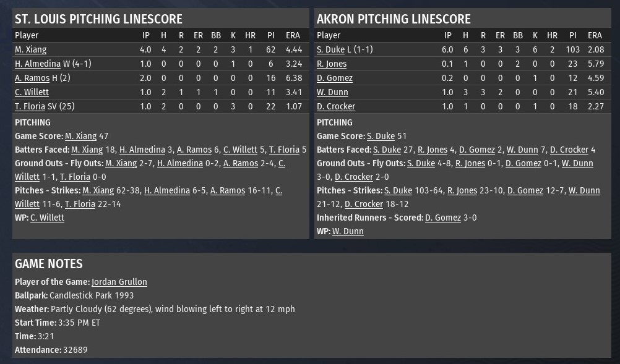The height and width of the screenshot is (364, 620).
Task: Open R. Jones in Ground Outs - Fly Outs line
Action: point(470,163)
